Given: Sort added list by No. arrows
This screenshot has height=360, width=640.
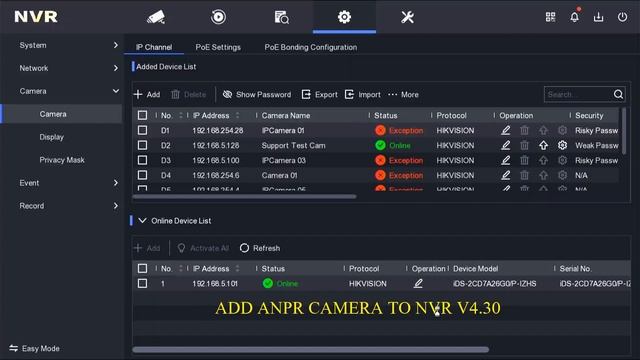Looking at the screenshot, I should coord(181,116).
